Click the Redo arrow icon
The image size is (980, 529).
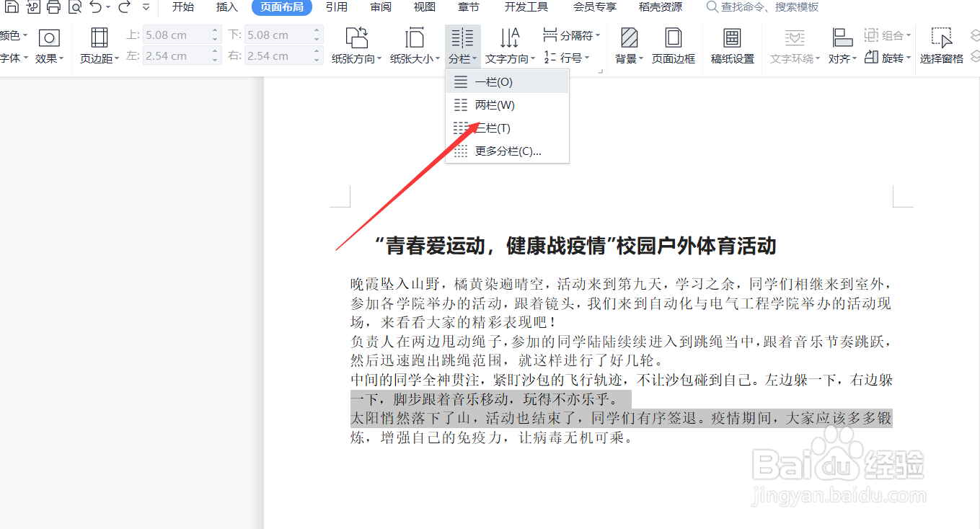click(x=125, y=7)
